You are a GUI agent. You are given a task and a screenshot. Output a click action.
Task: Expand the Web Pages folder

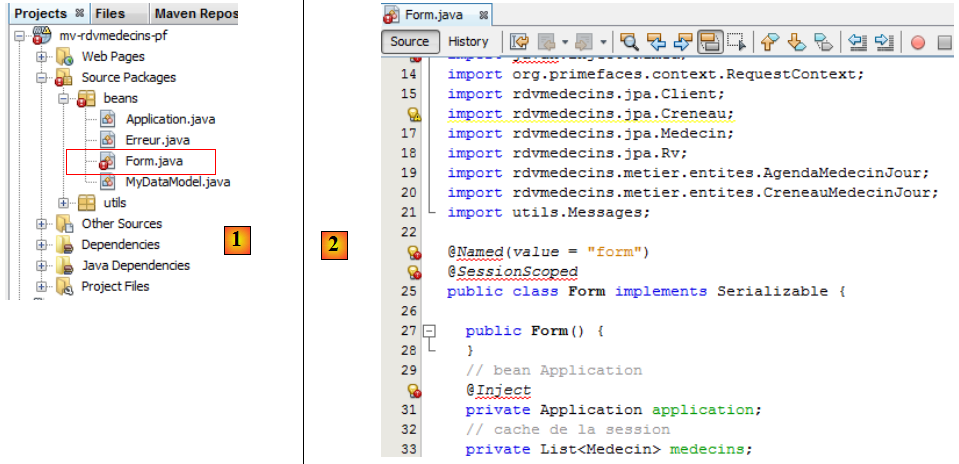coord(41,57)
